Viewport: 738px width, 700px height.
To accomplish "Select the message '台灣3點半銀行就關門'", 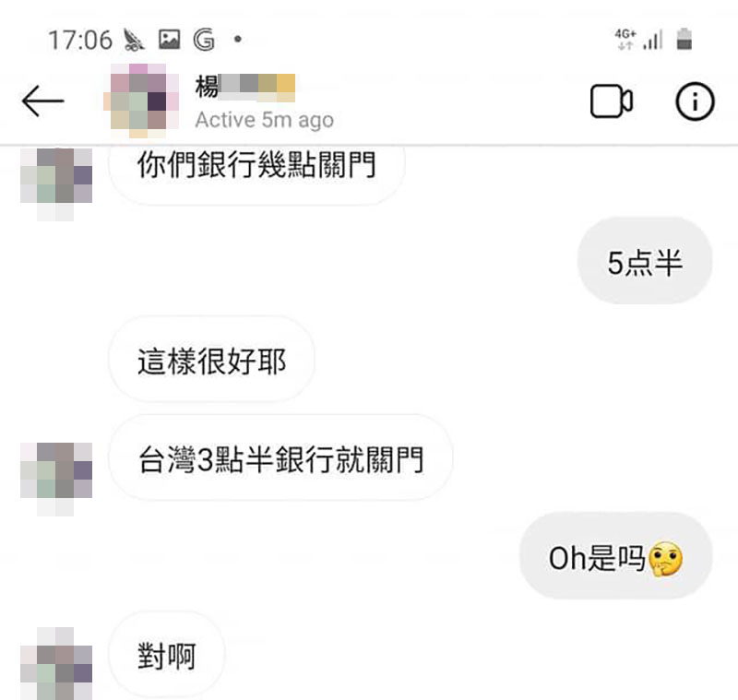I will click(x=281, y=457).
